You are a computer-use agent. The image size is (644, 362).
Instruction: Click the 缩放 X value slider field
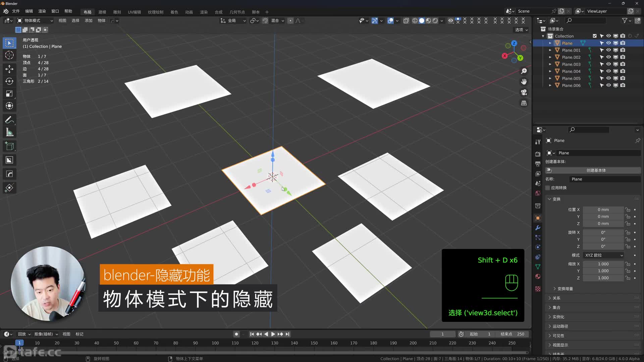tap(603, 264)
